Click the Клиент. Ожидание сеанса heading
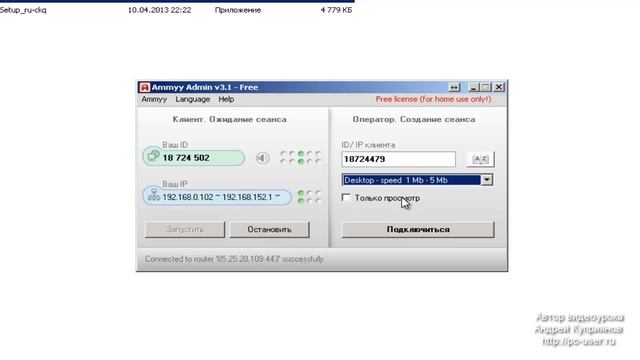Image resolution: width=640 pixels, height=360 pixels. pyautogui.click(x=229, y=120)
